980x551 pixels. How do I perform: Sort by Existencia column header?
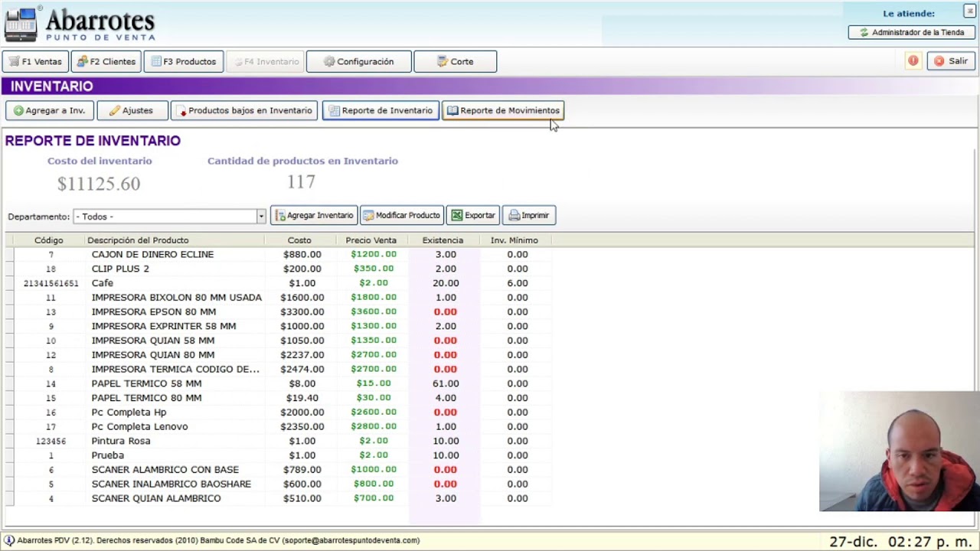(x=443, y=240)
